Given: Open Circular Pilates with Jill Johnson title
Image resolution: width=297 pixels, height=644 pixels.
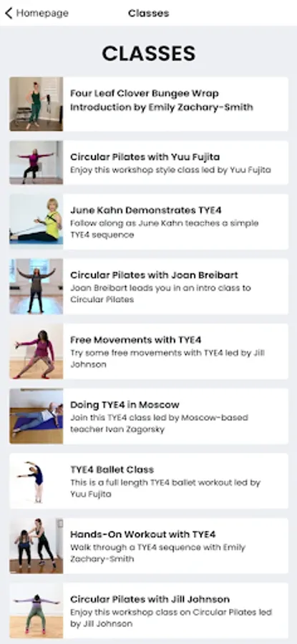Looking at the screenshot, I should [x=150, y=599].
